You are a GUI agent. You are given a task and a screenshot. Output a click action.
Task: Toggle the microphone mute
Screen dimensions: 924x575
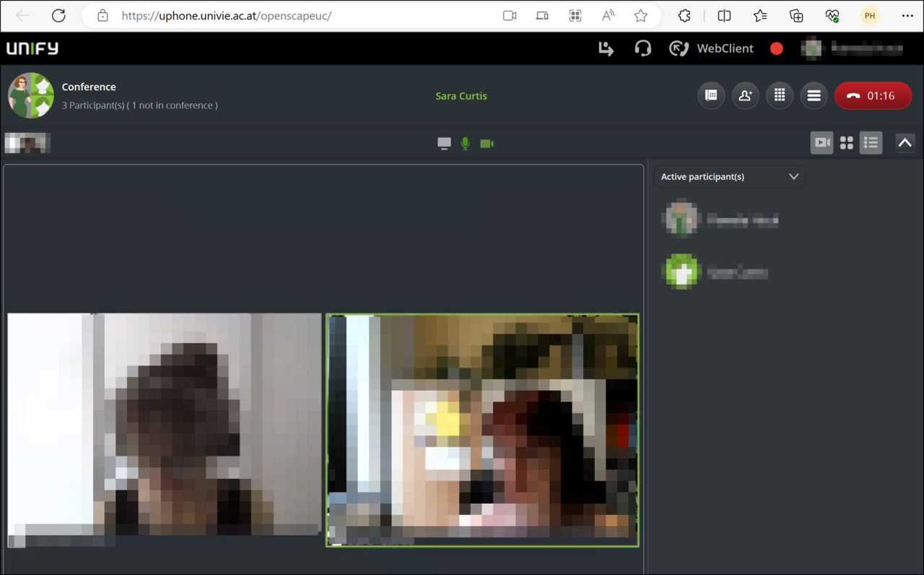(465, 144)
